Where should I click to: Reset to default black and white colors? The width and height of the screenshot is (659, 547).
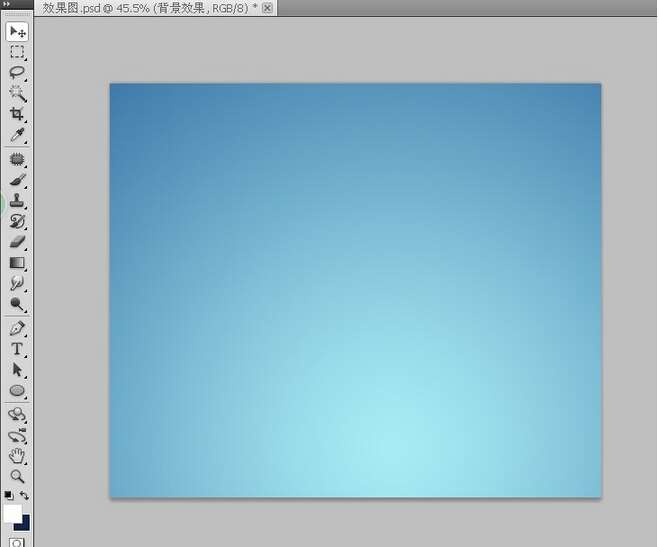(8, 495)
